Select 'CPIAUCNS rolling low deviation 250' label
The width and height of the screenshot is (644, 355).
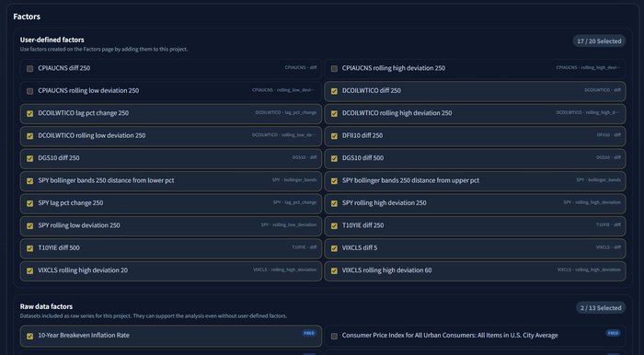pyautogui.click(x=88, y=91)
